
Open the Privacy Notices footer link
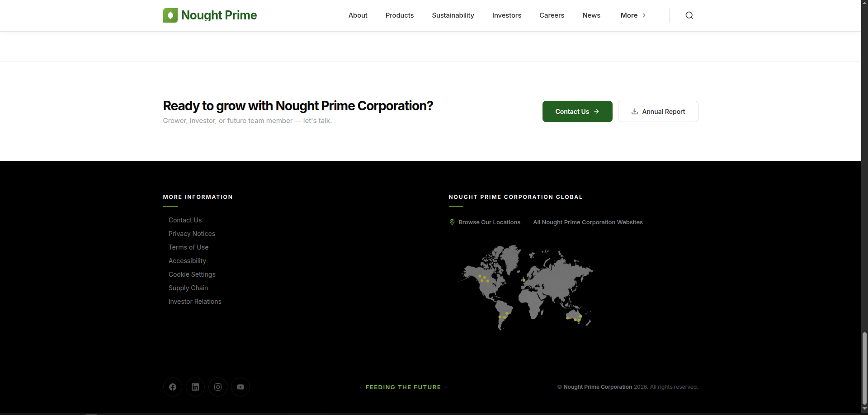(x=192, y=234)
